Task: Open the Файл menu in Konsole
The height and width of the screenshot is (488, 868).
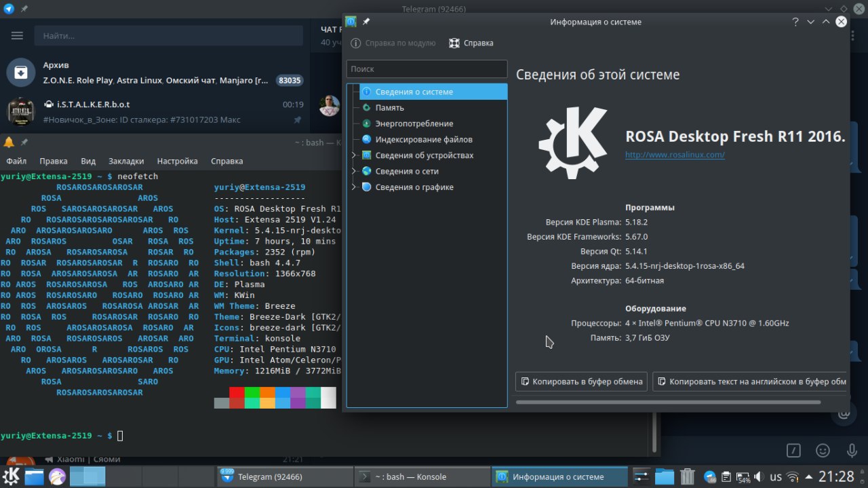Action: pyautogui.click(x=16, y=161)
